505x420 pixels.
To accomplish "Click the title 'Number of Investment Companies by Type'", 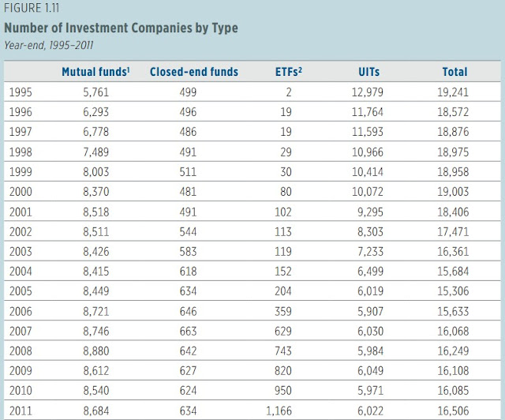I will tap(121, 28).
